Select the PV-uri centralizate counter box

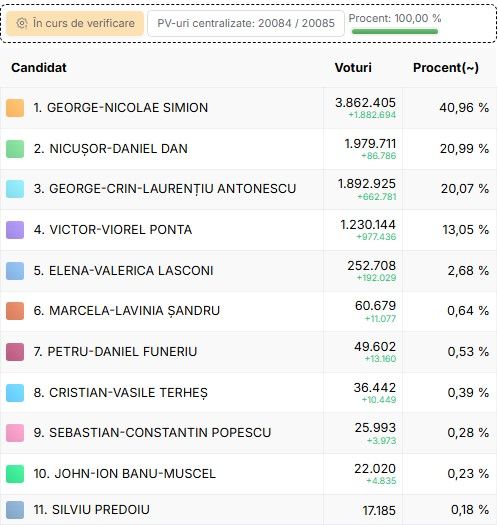click(246, 23)
